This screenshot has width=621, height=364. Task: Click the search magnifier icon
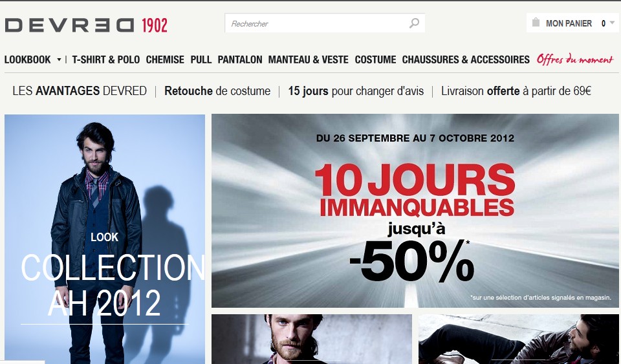click(414, 23)
